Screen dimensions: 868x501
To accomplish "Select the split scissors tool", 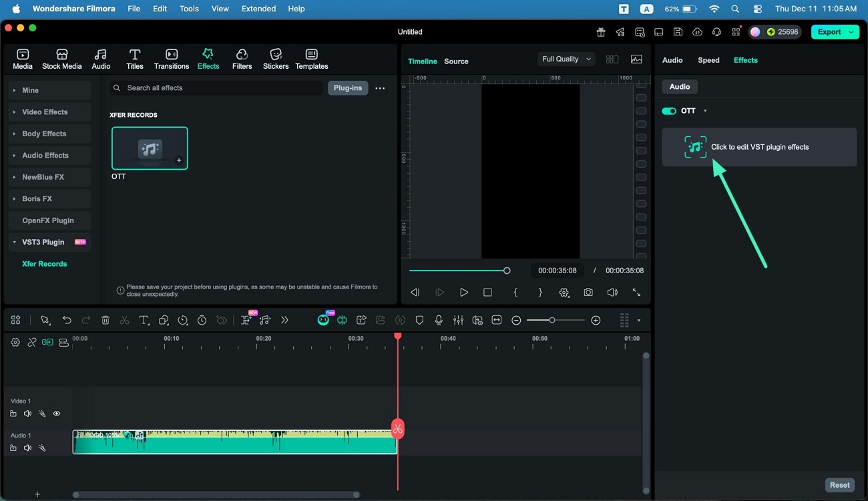I will click(124, 320).
